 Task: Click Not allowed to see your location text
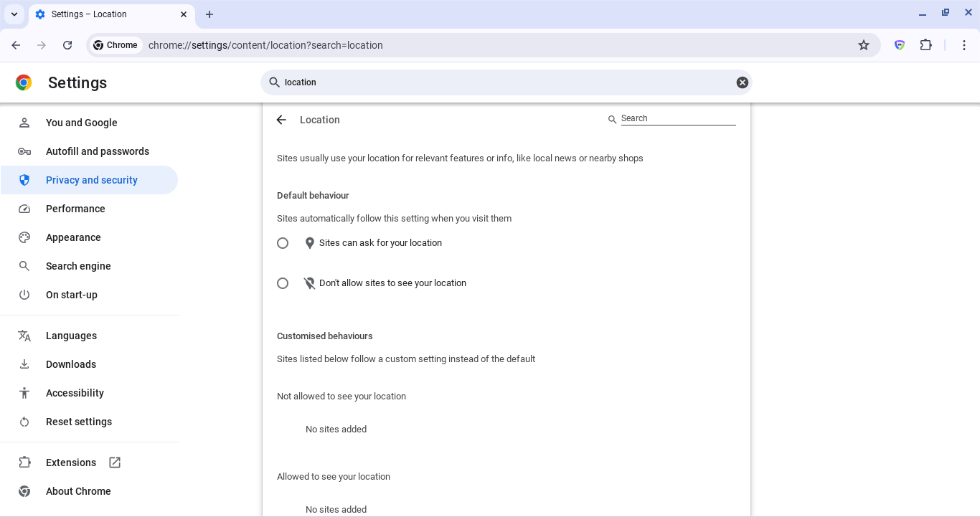click(x=341, y=396)
